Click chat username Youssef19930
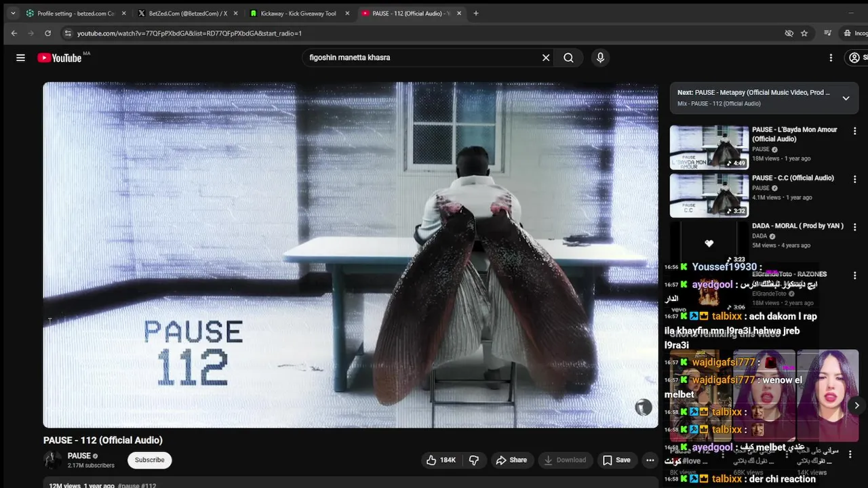The image size is (868, 488). click(x=725, y=267)
